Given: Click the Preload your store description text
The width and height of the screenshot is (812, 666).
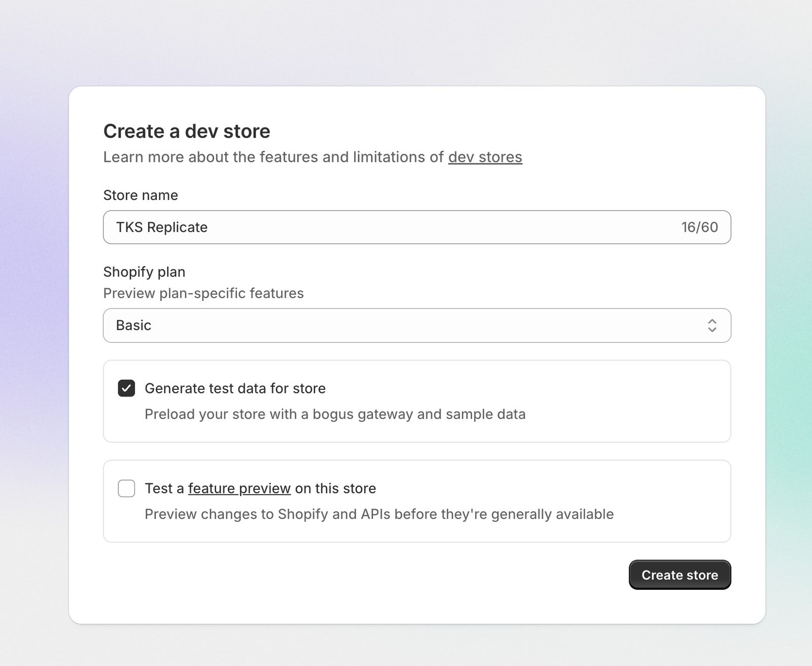Looking at the screenshot, I should coord(335,414).
